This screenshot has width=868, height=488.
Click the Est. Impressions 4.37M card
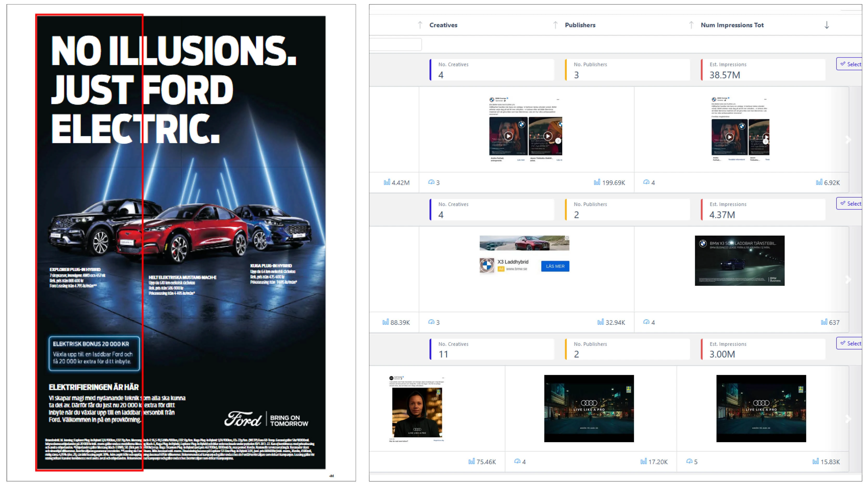point(763,210)
